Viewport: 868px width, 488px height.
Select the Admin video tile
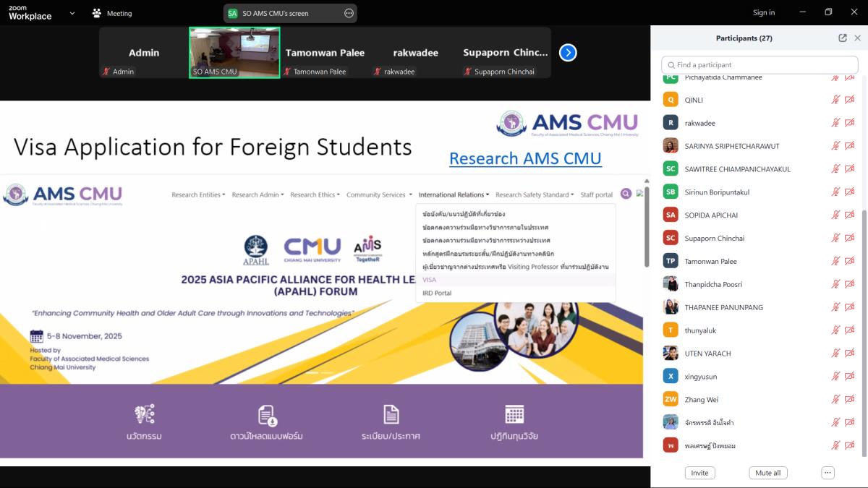tap(144, 53)
